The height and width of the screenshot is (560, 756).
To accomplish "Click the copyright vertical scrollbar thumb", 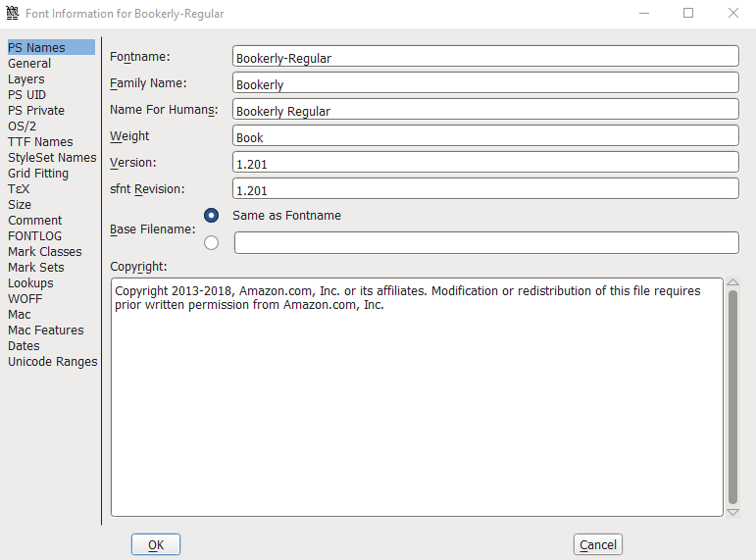I will [x=732, y=397].
